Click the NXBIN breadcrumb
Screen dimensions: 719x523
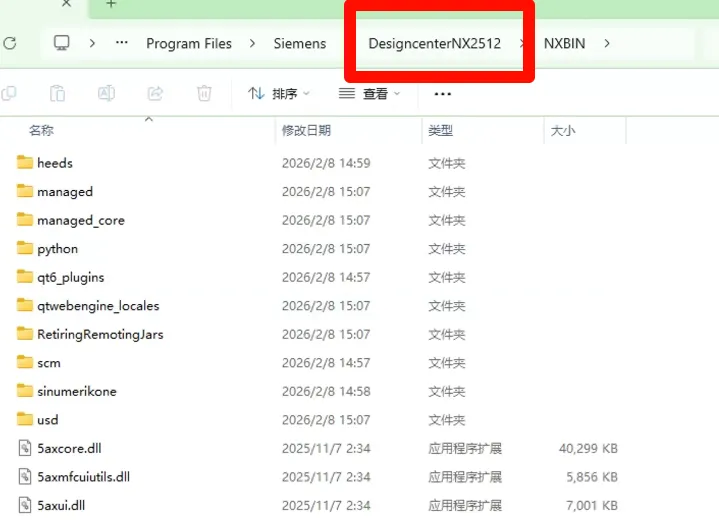pyautogui.click(x=564, y=44)
